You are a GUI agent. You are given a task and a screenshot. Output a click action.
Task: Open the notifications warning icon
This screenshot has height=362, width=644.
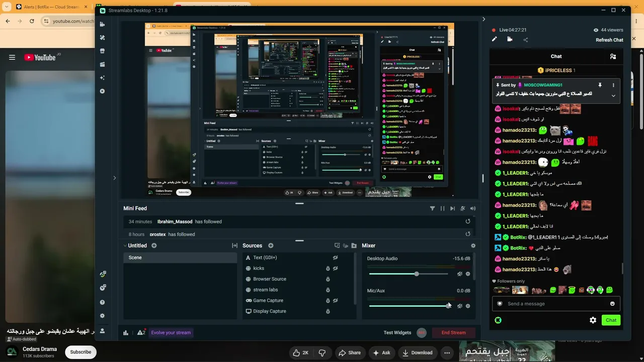tap(141, 332)
